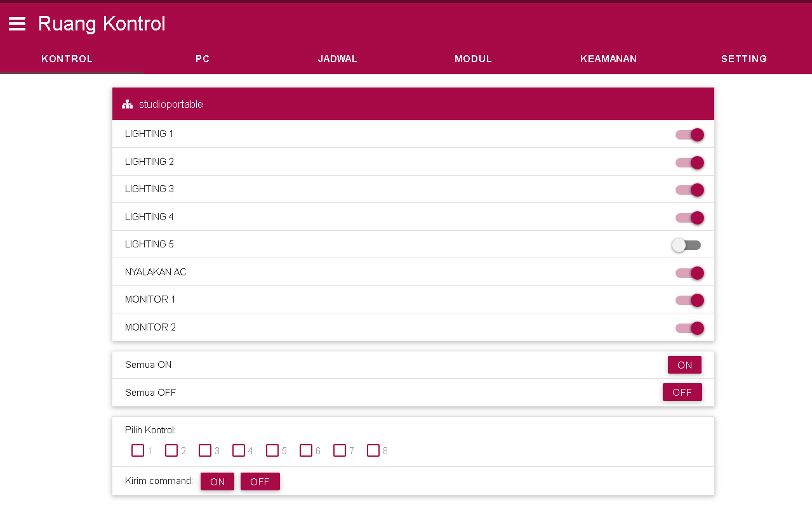The image size is (812, 517).
Task: Toggle the MONITOR 2 switch
Action: tap(689, 328)
